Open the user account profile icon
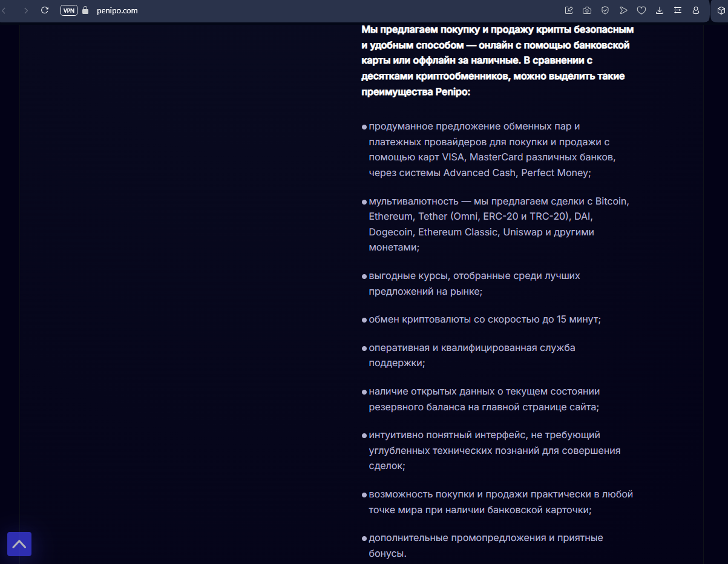728x564 pixels. coord(696,10)
